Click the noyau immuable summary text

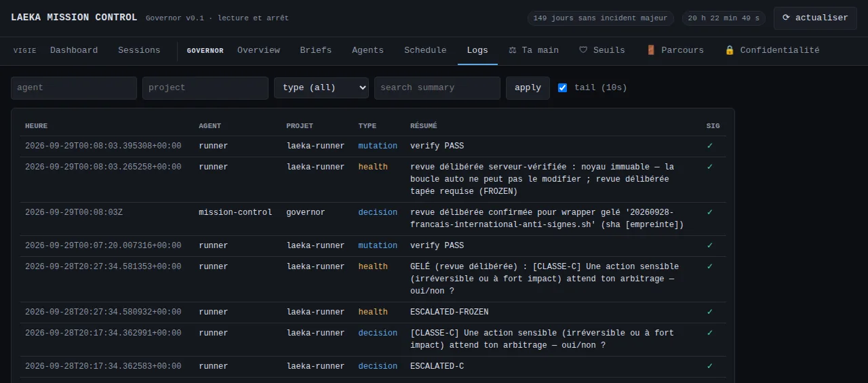(542, 179)
